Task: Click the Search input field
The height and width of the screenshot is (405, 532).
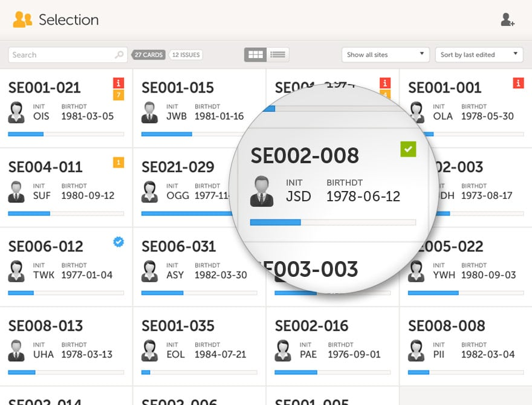Action: click(x=68, y=54)
